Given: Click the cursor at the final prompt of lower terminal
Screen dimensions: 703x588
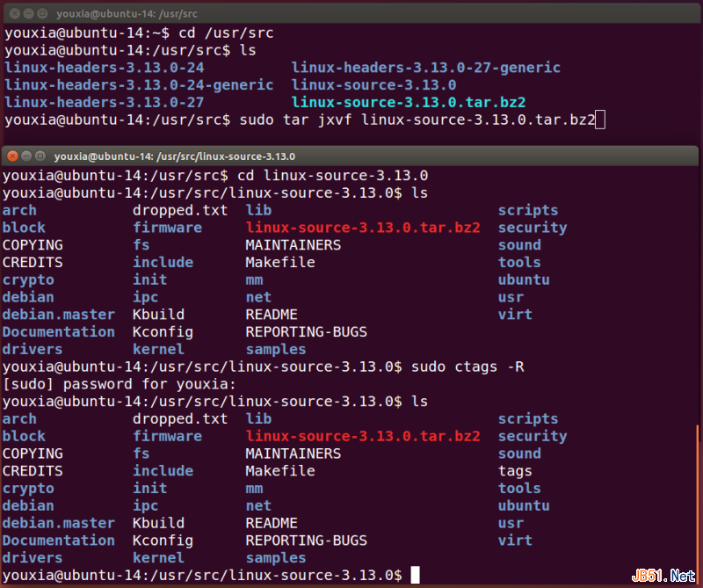Looking at the screenshot, I should [415, 575].
